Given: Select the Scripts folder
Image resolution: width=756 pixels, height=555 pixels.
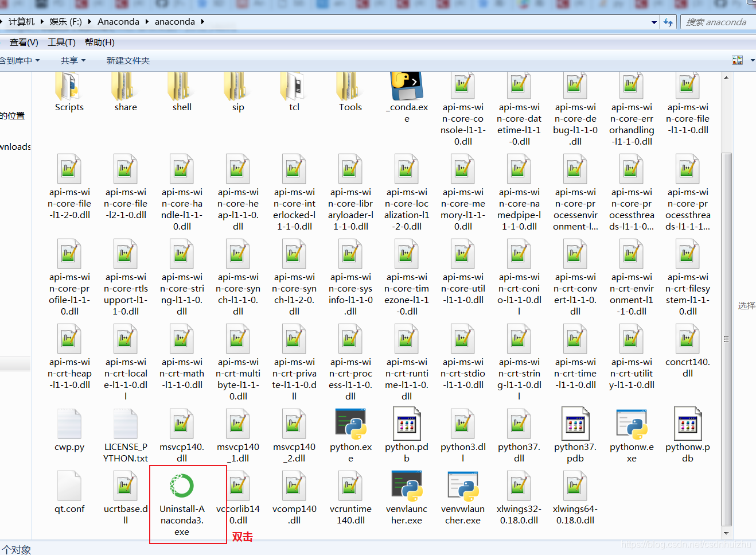Looking at the screenshot, I should [x=69, y=86].
